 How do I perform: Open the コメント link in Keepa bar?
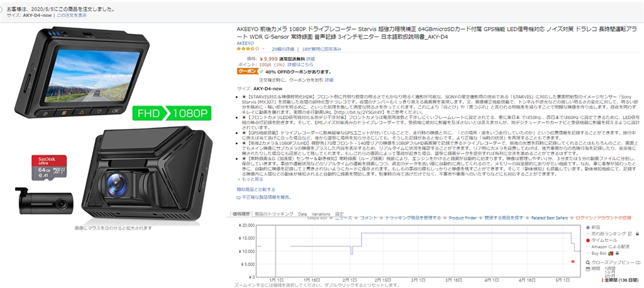pyautogui.click(x=369, y=218)
